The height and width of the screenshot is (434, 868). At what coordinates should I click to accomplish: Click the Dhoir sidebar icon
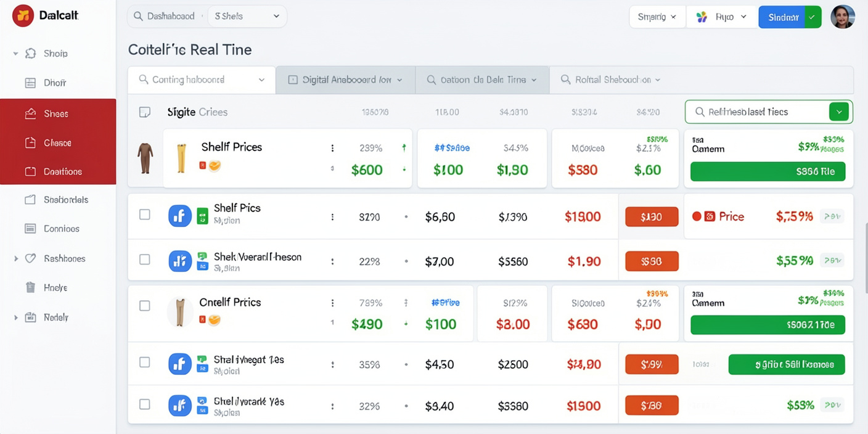(x=30, y=83)
